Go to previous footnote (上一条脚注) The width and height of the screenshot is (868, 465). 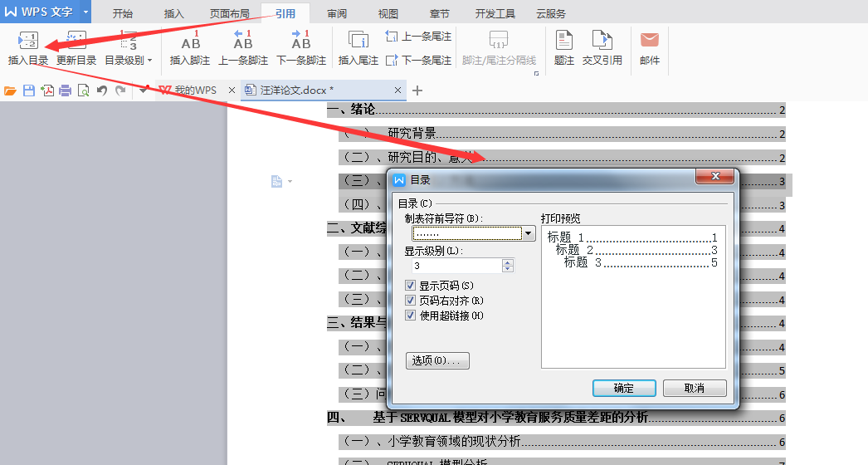[243, 49]
